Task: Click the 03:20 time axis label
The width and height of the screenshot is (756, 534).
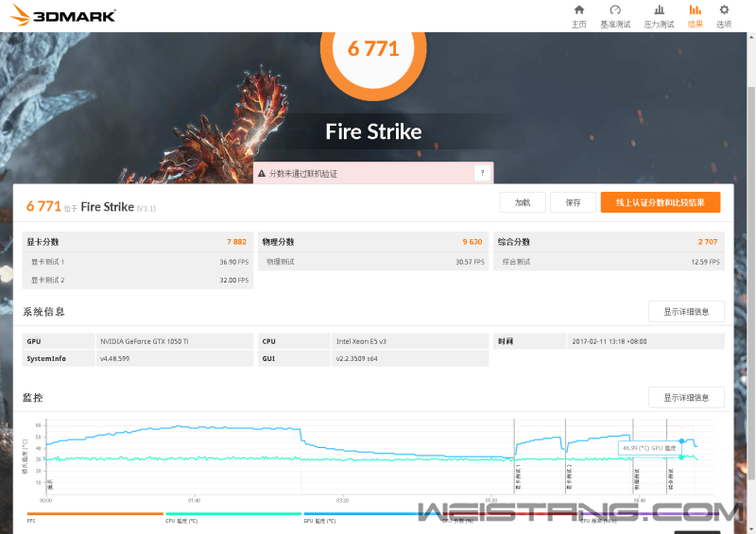Action: (x=342, y=500)
